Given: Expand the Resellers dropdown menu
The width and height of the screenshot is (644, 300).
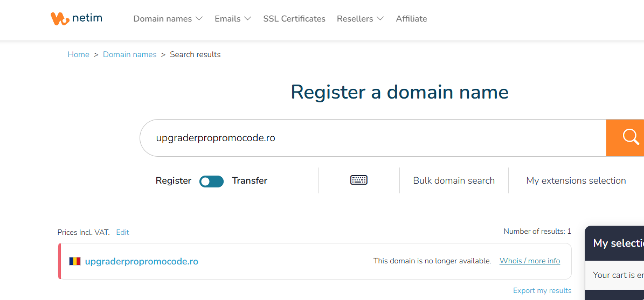Looking at the screenshot, I should coord(360,19).
